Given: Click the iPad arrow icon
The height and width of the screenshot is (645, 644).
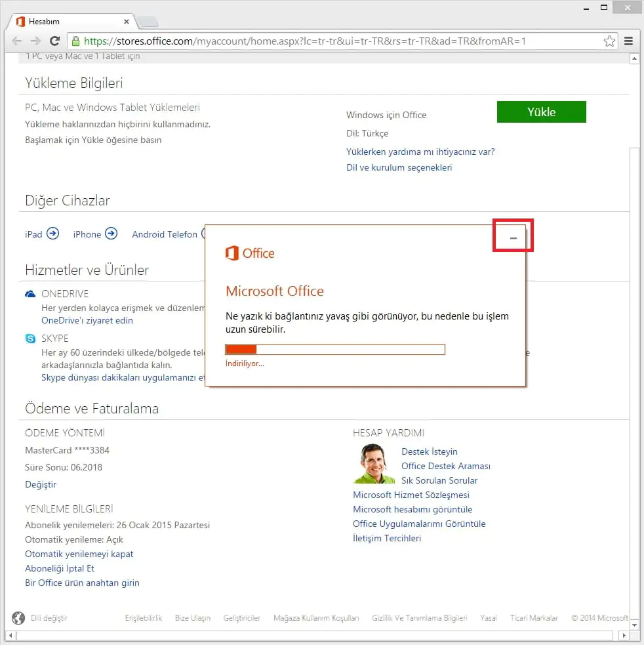Looking at the screenshot, I should (x=52, y=234).
